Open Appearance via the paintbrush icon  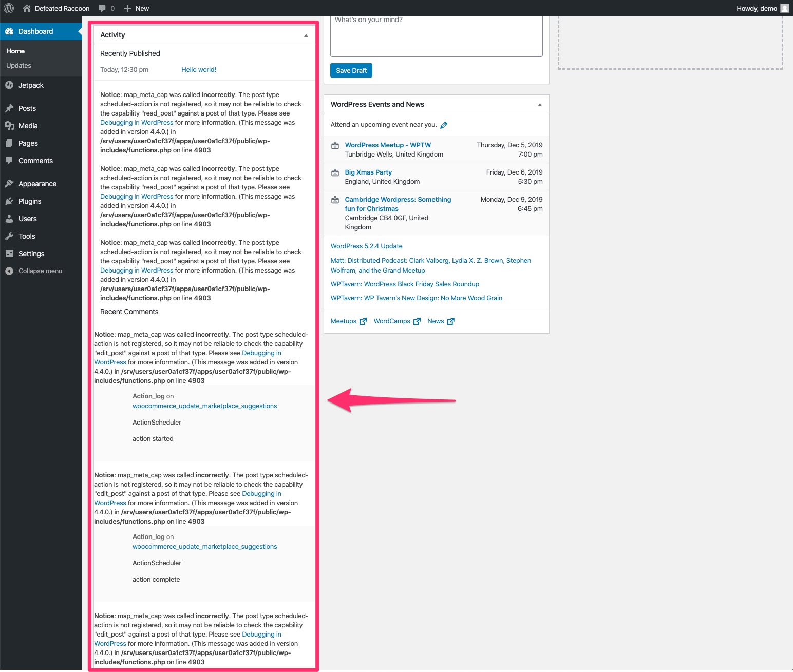[10, 183]
